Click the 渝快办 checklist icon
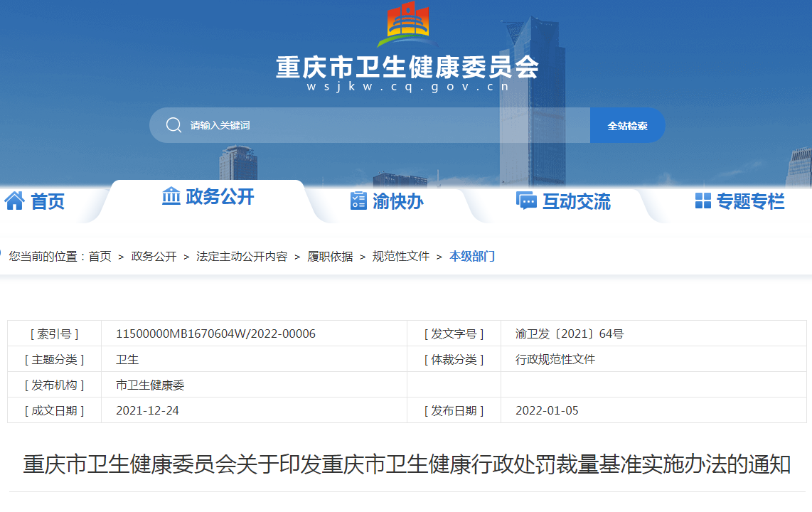This screenshot has height=512, width=812. (358, 201)
